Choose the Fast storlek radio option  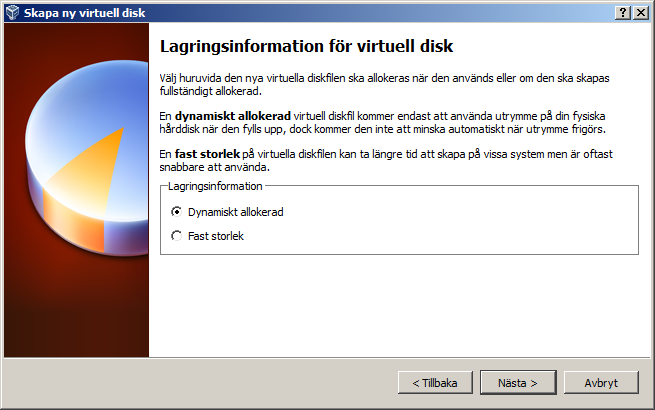(x=177, y=236)
